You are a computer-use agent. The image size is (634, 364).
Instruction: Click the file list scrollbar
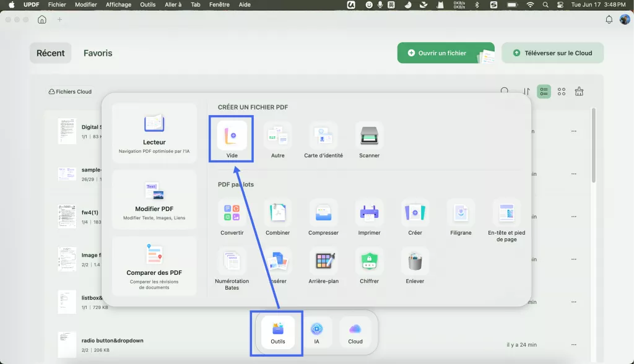click(x=593, y=145)
